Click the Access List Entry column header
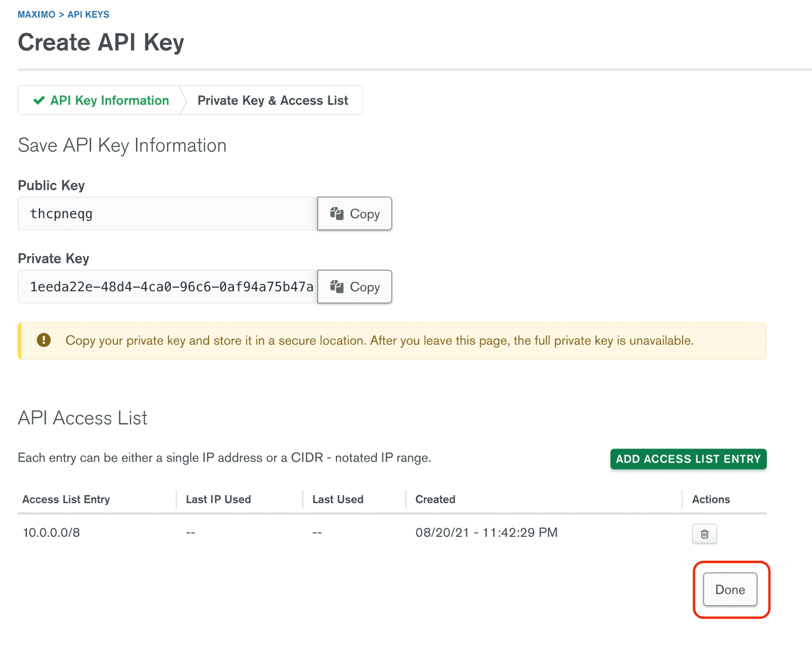 point(66,499)
